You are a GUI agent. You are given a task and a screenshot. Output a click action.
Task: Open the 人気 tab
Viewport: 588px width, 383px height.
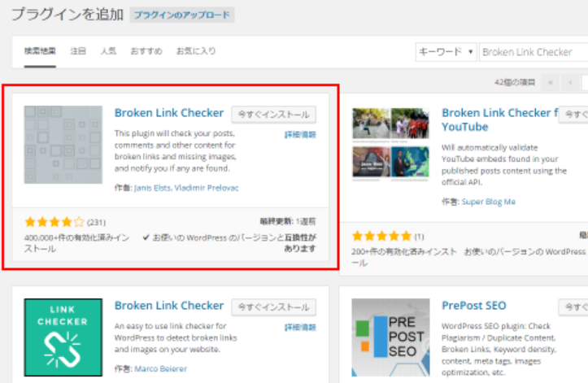tap(108, 51)
